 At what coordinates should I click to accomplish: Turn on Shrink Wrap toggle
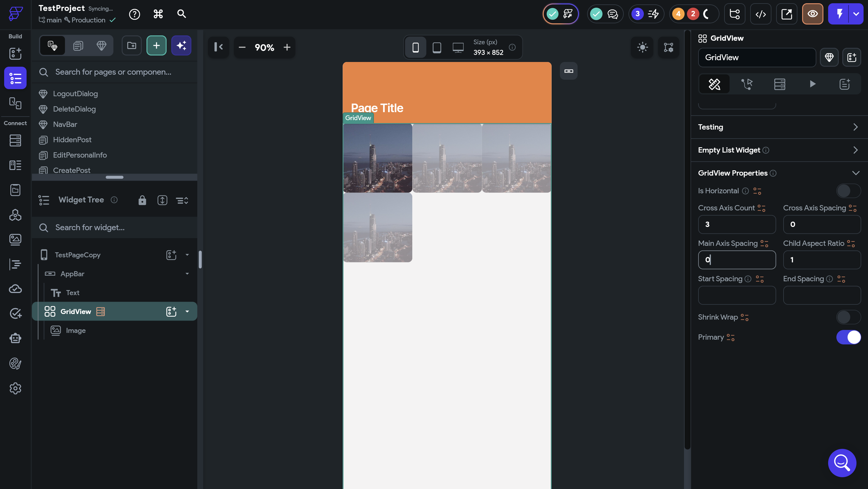pos(848,317)
